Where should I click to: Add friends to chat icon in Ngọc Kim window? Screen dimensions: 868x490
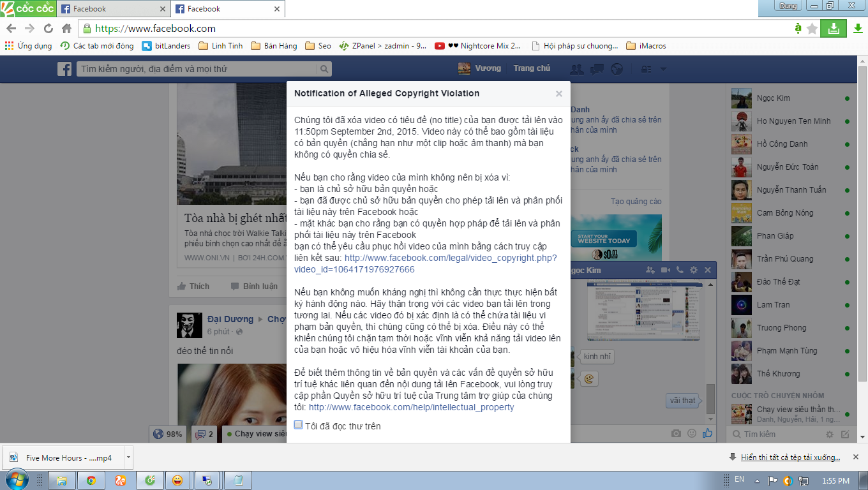[651, 271]
